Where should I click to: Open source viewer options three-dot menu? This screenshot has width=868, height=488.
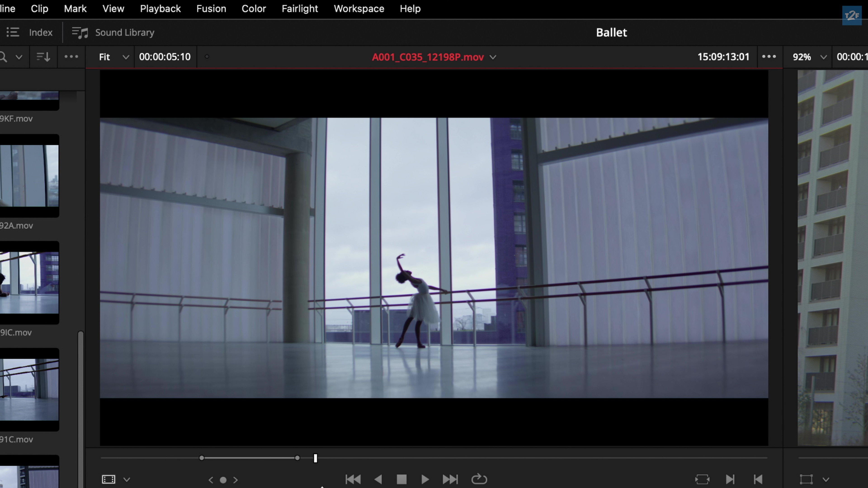pos(769,56)
